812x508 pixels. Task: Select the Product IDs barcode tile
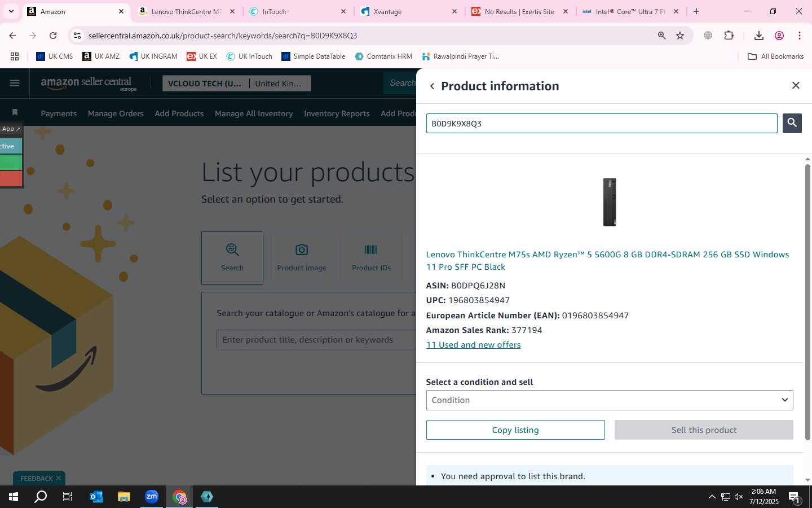click(x=371, y=257)
